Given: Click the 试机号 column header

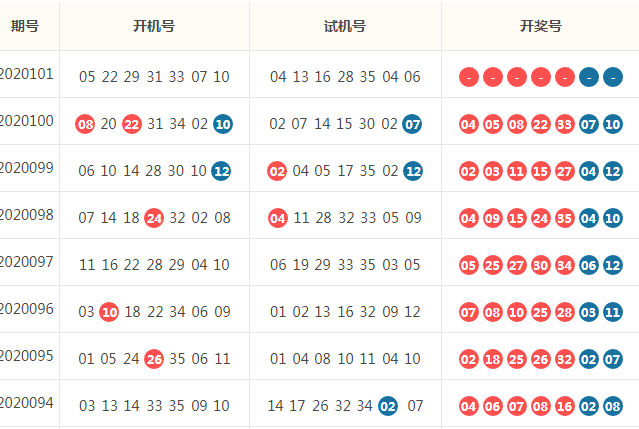Looking at the screenshot, I should click(345, 26).
